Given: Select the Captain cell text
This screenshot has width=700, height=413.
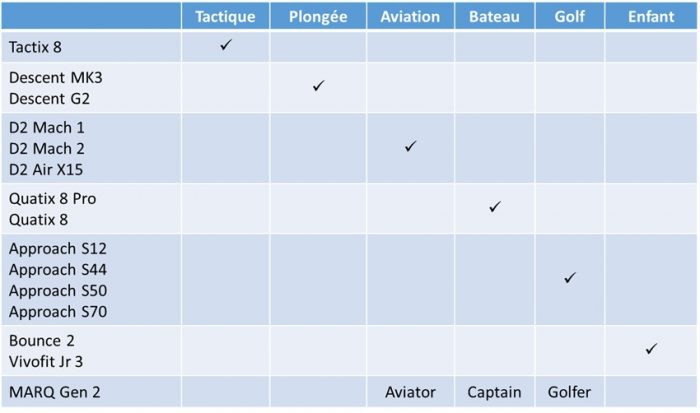Looking at the screenshot, I should [x=494, y=392].
